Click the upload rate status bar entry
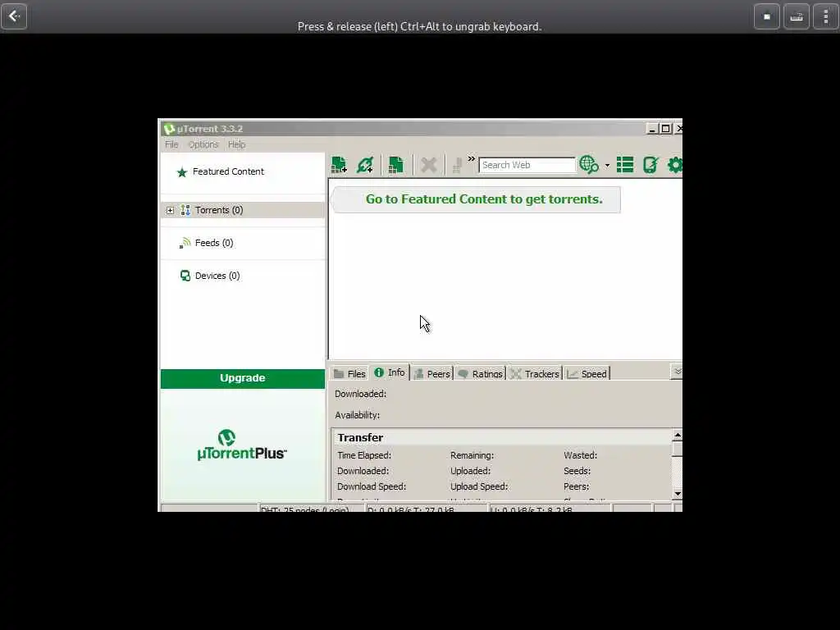 [x=550, y=508]
